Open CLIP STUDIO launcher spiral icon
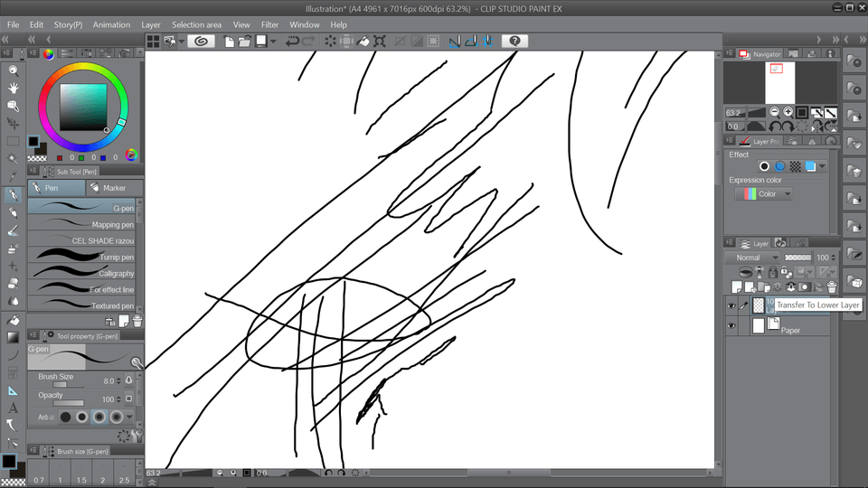The width and height of the screenshot is (868, 488). [201, 42]
